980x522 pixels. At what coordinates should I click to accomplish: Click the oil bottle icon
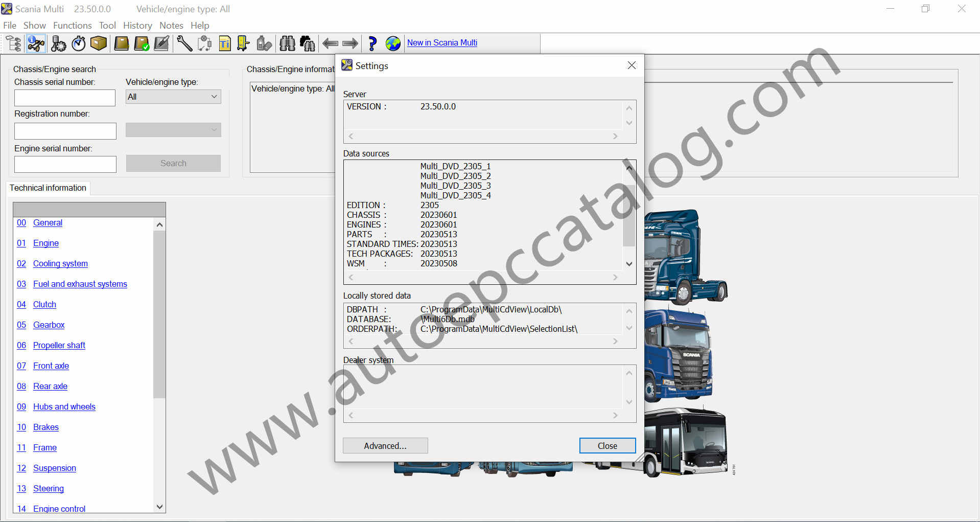click(264, 43)
